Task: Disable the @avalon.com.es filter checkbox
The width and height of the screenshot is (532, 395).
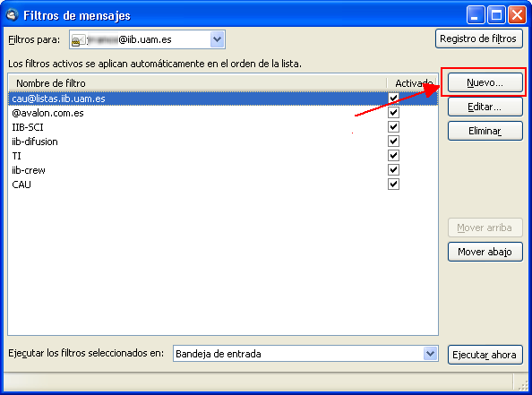Action: pos(393,112)
